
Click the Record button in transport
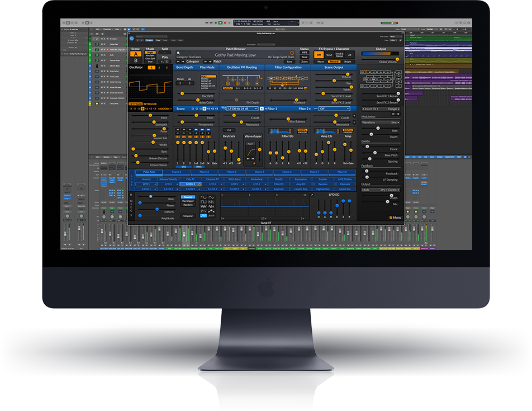coord(225,22)
